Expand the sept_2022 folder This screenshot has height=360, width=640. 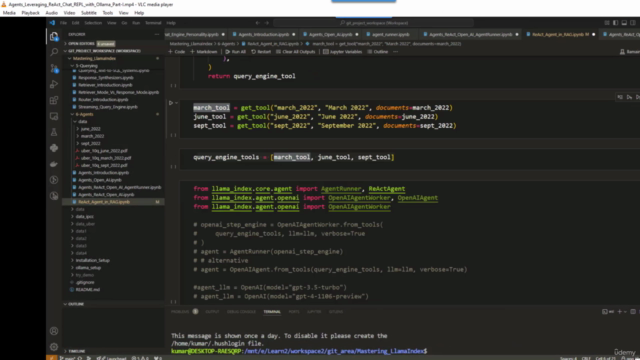pos(90,144)
